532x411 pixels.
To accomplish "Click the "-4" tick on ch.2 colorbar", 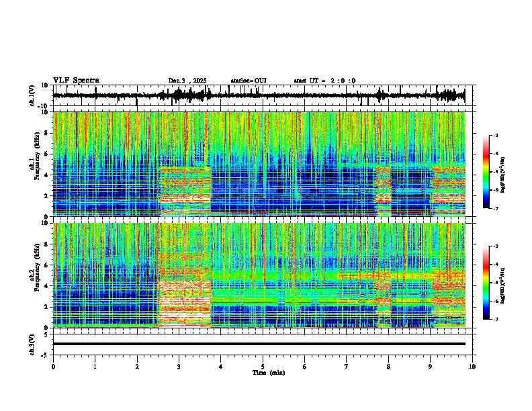I will click(x=495, y=265).
